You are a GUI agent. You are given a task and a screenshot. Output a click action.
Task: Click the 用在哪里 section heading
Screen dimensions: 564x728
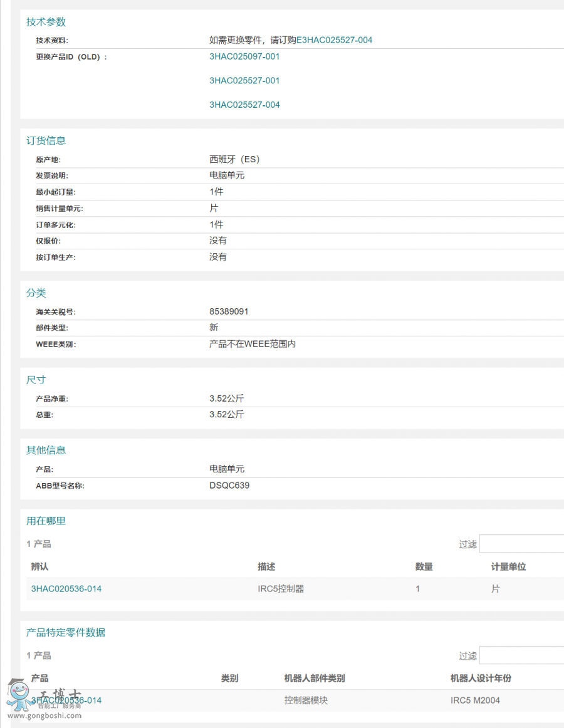click(x=46, y=521)
